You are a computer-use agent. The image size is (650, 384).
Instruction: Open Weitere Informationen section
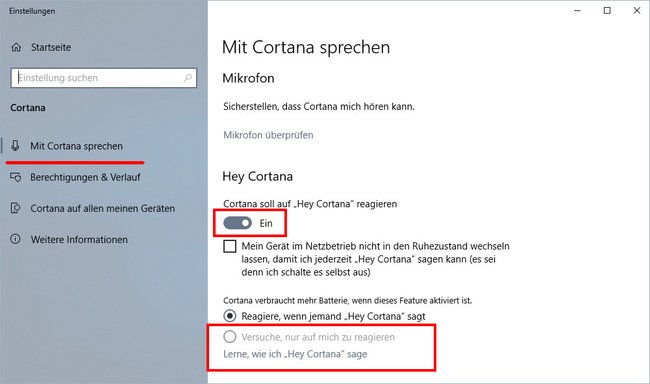click(79, 239)
